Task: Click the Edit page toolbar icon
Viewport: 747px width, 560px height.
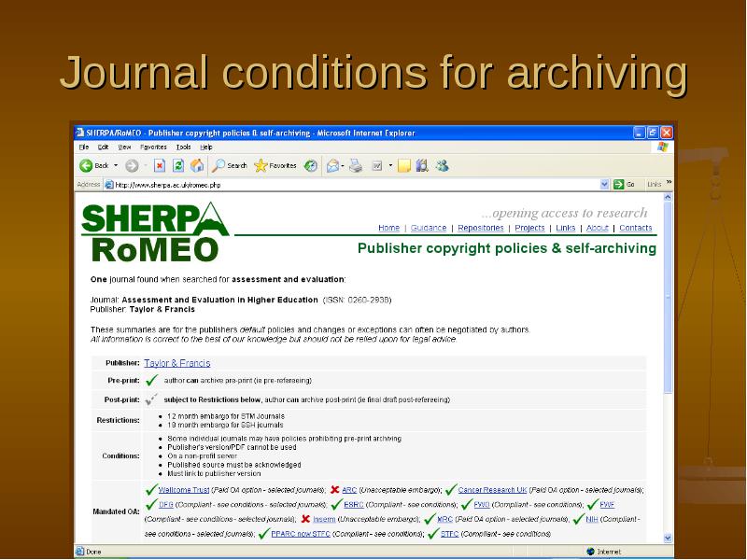Action: 377,166
